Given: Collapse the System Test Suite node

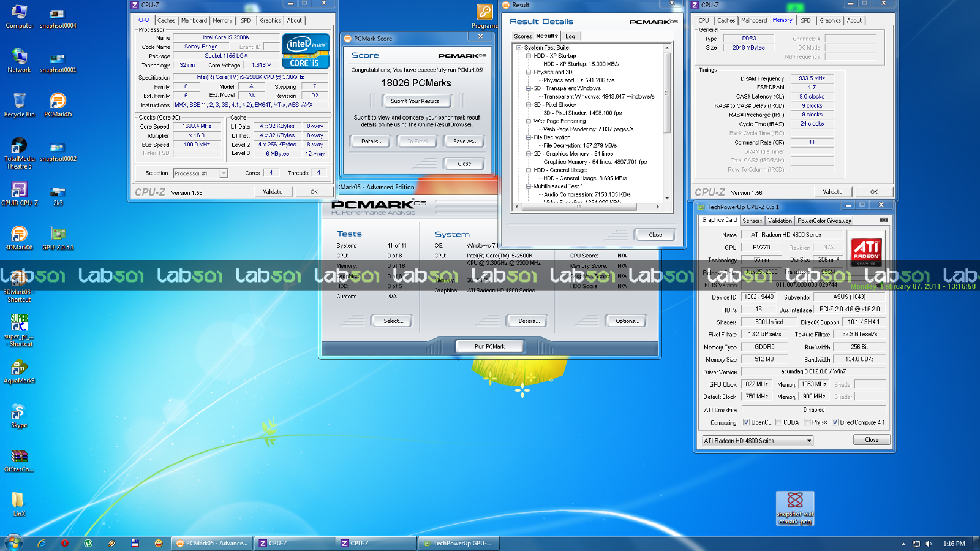Looking at the screenshot, I should (x=519, y=47).
